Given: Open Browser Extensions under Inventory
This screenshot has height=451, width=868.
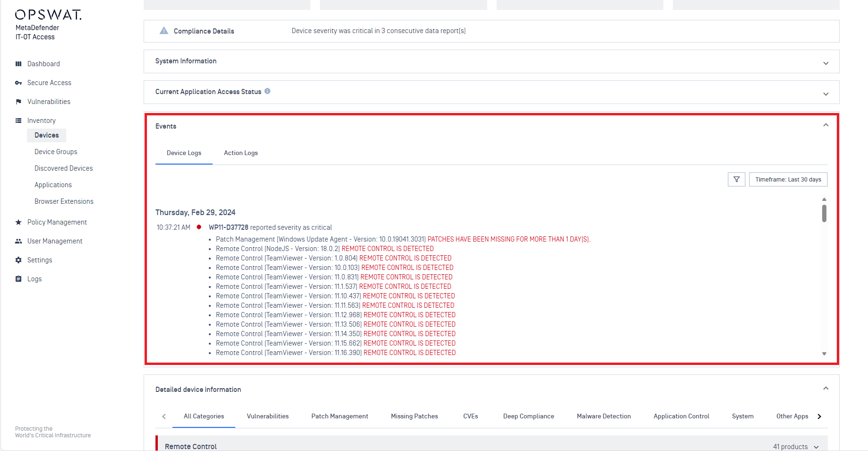Looking at the screenshot, I should [64, 201].
